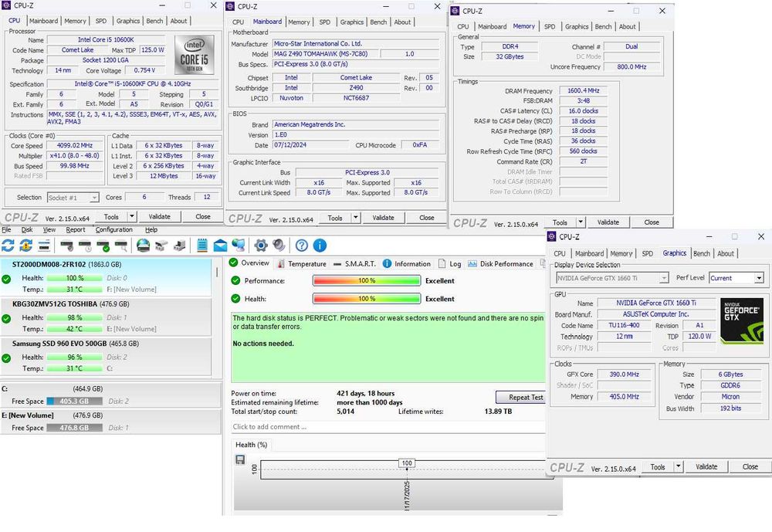
Task: Open Tools dropdown arrow in Graphics window
Action: pyautogui.click(x=679, y=466)
